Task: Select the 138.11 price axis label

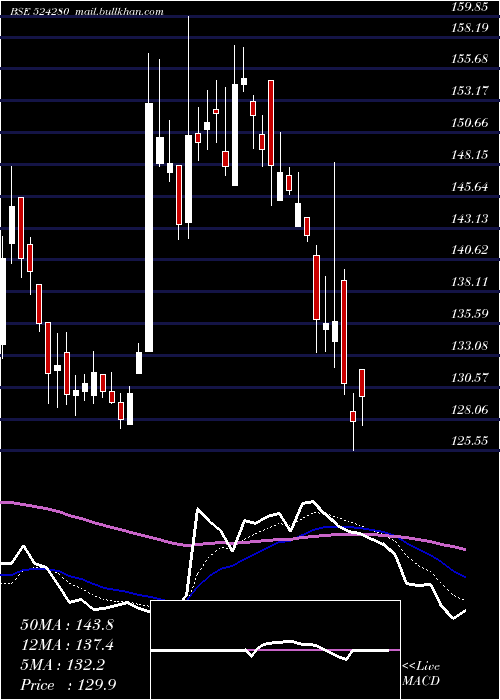Action: click(471, 282)
